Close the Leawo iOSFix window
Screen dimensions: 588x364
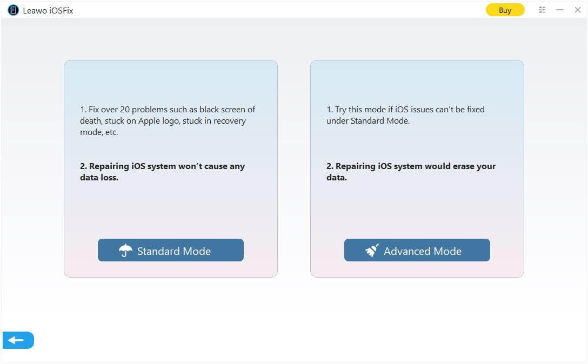coord(578,10)
